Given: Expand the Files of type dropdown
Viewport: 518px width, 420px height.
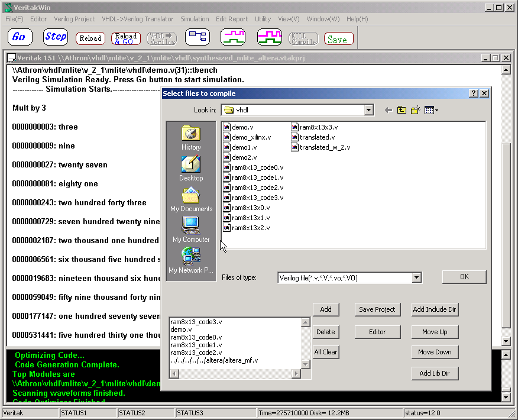Looking at the screenshot, I should point(416,277).
